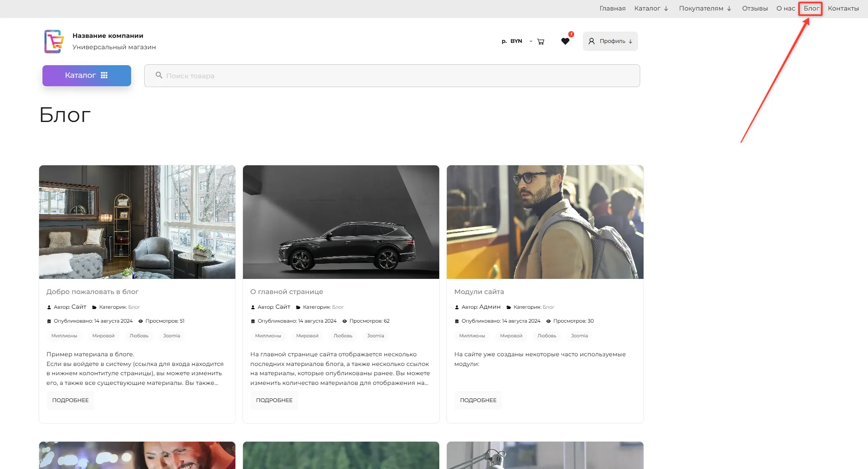
Task: Click the company logo icon
Action: [54, 41]
